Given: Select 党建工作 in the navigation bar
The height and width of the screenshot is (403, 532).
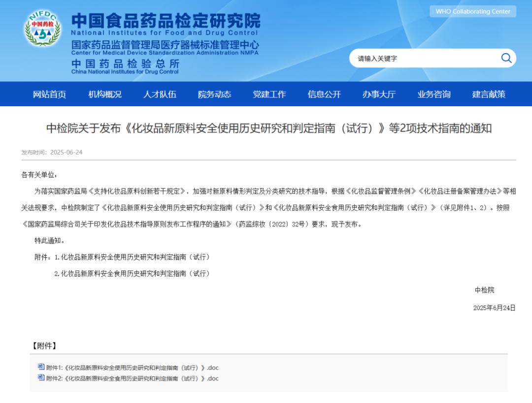Looking at the screenshot, I should click(269, 94).
